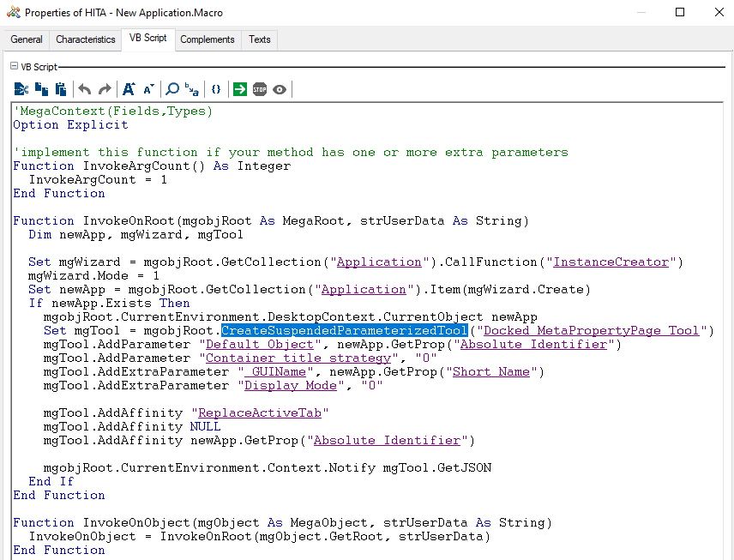Image resolution: width=734 pixels, height=560 pixels.
Task: Click the Copy icon in script toolbar
Action: pos(42,89)
